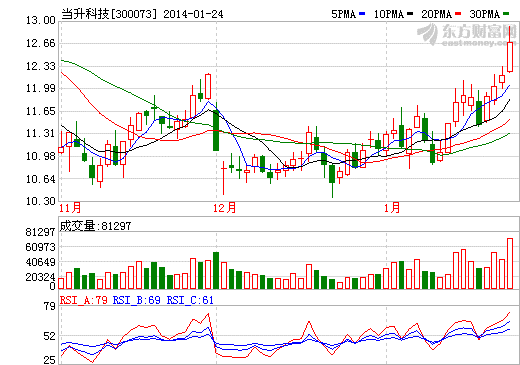
Task: Click the RSI_B:69 indicator label
Action: pyautogui.click(x=137, y=300)
